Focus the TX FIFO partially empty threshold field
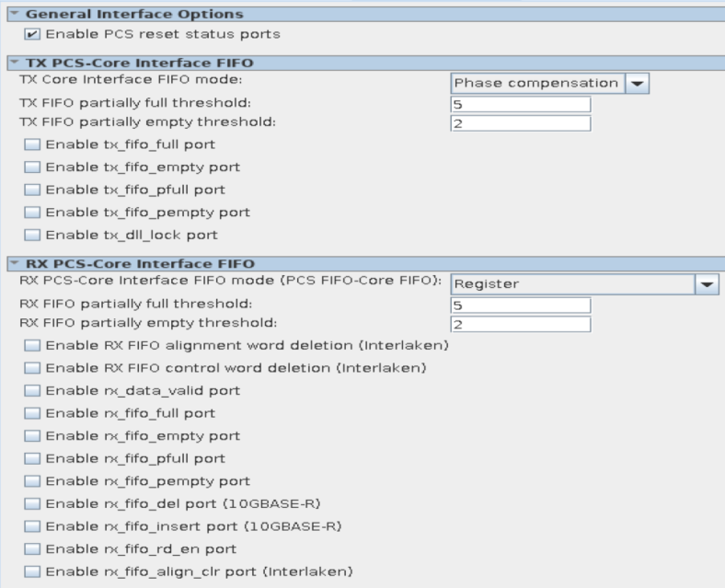This screenshot has width=725, height=588. coord(520,123)
